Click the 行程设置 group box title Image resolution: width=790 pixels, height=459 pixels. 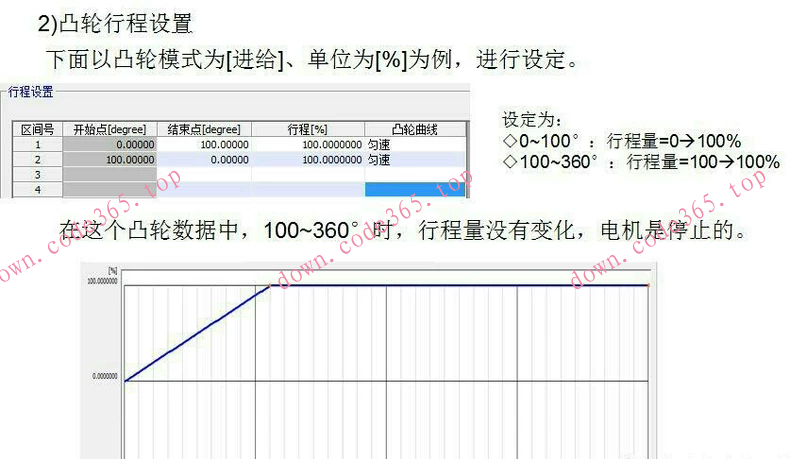pyautogui.click(x=30, y=92)
